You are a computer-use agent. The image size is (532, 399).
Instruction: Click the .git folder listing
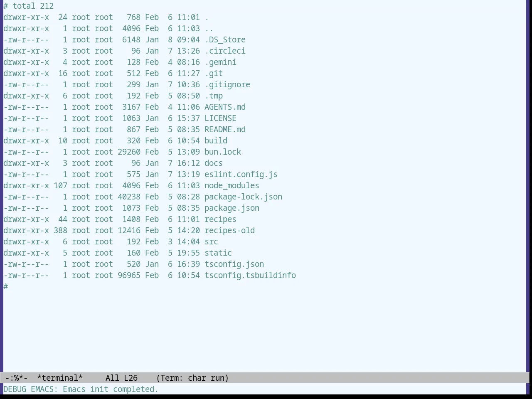click(214, 74)
